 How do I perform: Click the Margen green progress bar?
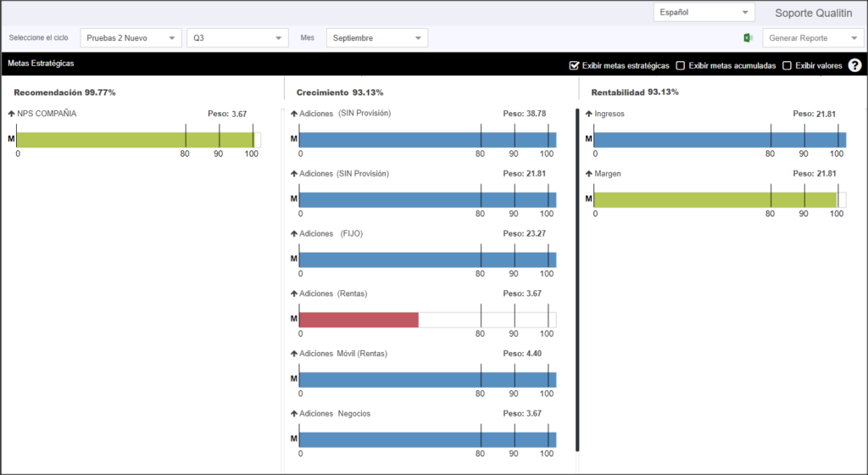[x=715, y=200]
